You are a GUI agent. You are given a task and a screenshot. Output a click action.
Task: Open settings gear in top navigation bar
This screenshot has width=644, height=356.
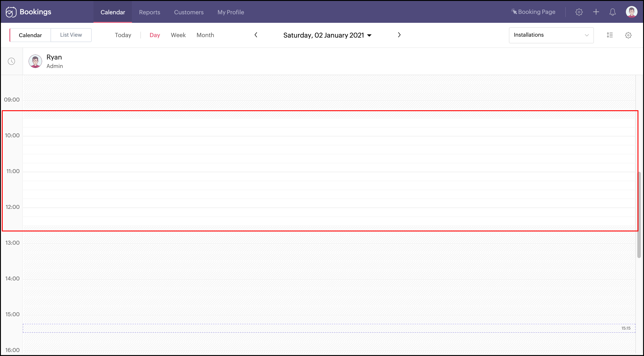pos(579,12)
